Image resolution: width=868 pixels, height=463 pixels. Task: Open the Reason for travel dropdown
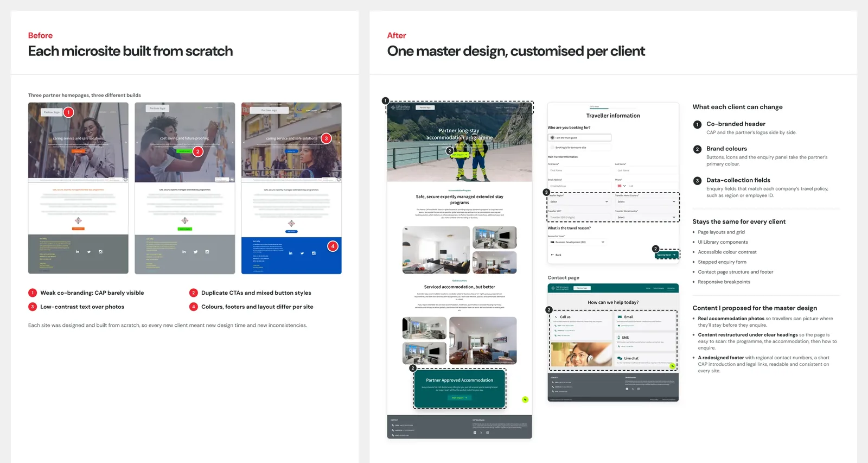[578, 242]
